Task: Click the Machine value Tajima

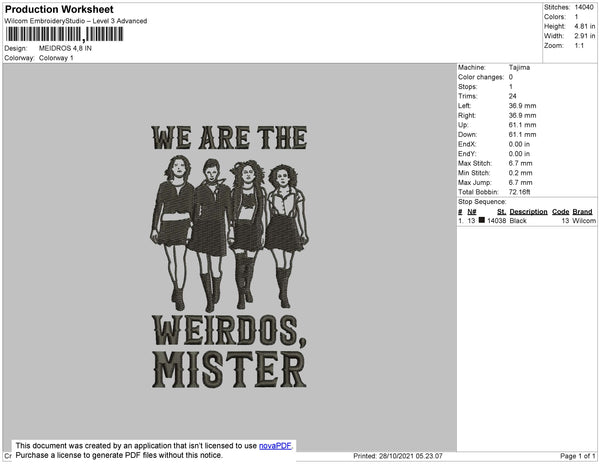Action: [x=519, y=67]
